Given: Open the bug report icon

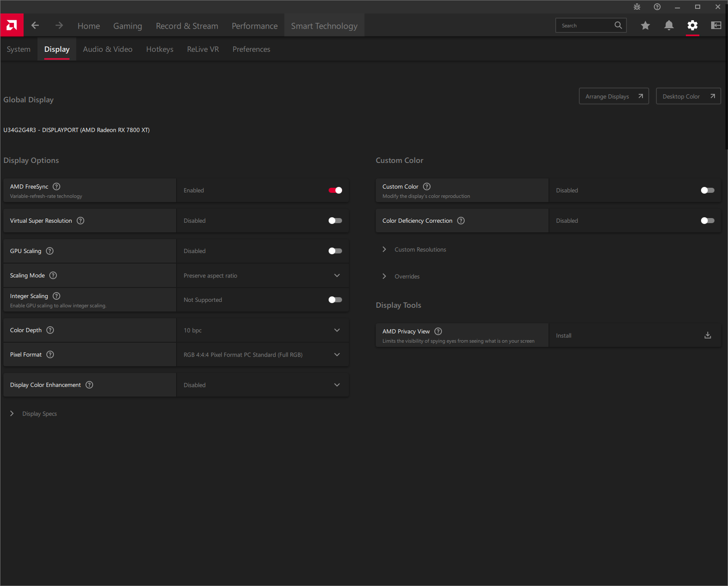Looking at the screenshot, I should point(637,7).
